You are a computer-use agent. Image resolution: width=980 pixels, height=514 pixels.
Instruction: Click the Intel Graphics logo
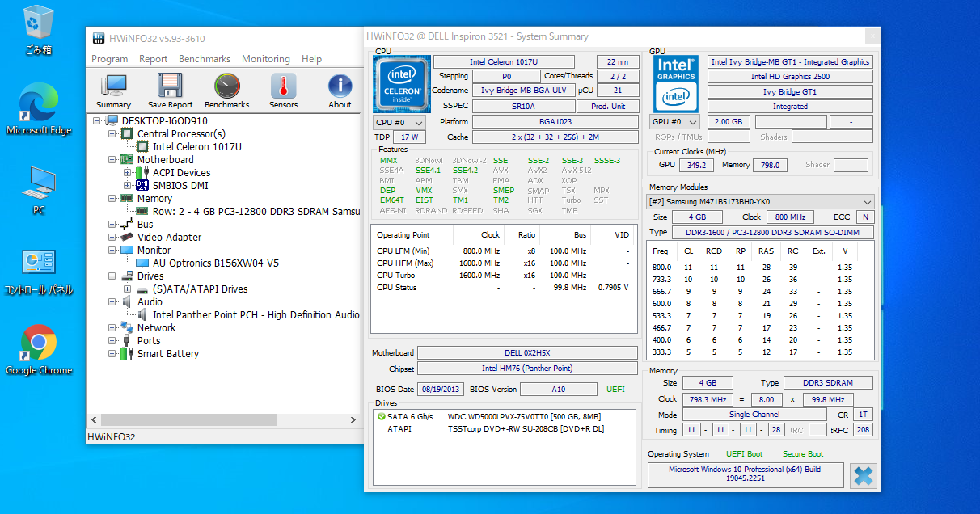pyautogui.click(x=676, y=84)
